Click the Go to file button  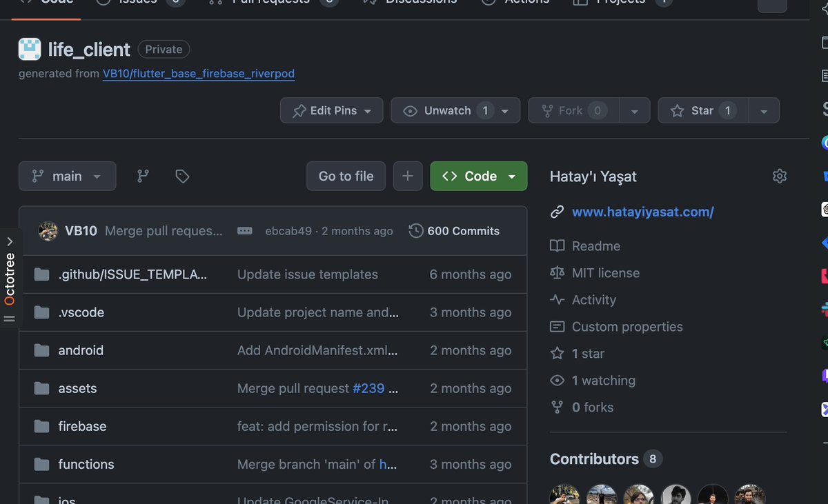tap(345, 176)
